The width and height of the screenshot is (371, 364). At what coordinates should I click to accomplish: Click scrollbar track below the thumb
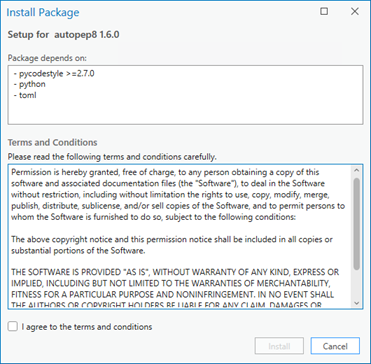[356, 284]
